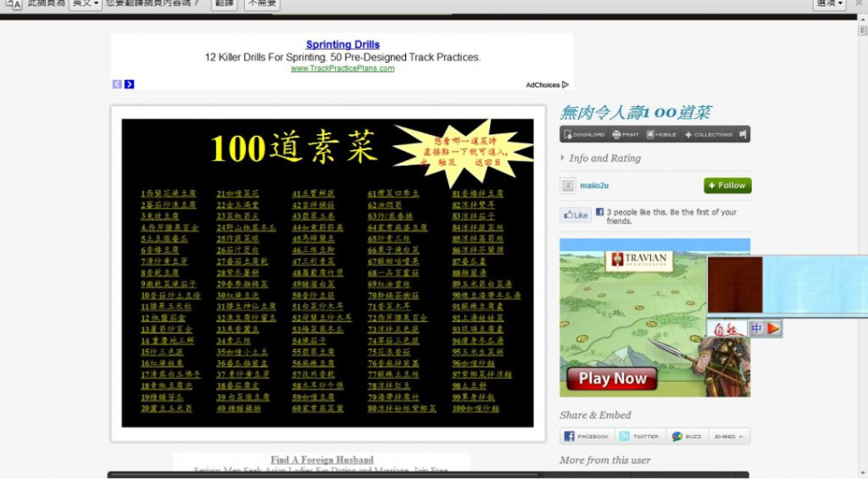Open the Embed share option
This screenshot has width=868, height=486.
coord(728,436)
